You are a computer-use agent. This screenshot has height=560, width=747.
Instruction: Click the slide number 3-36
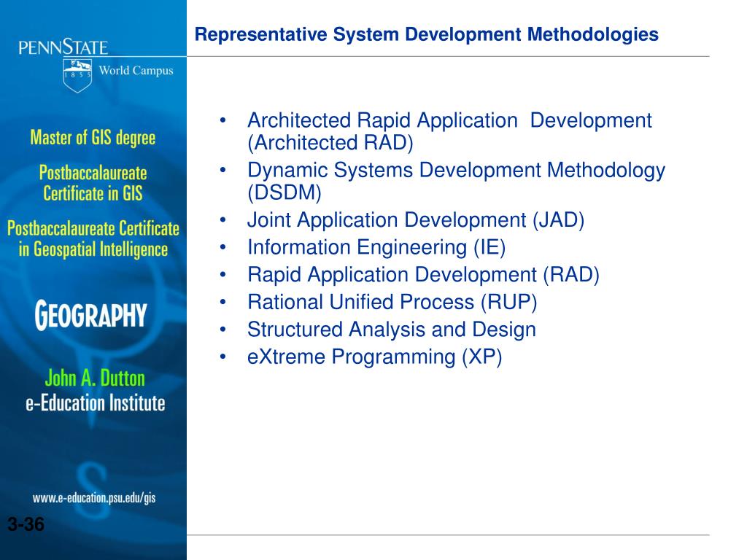[x=26, y=524]
